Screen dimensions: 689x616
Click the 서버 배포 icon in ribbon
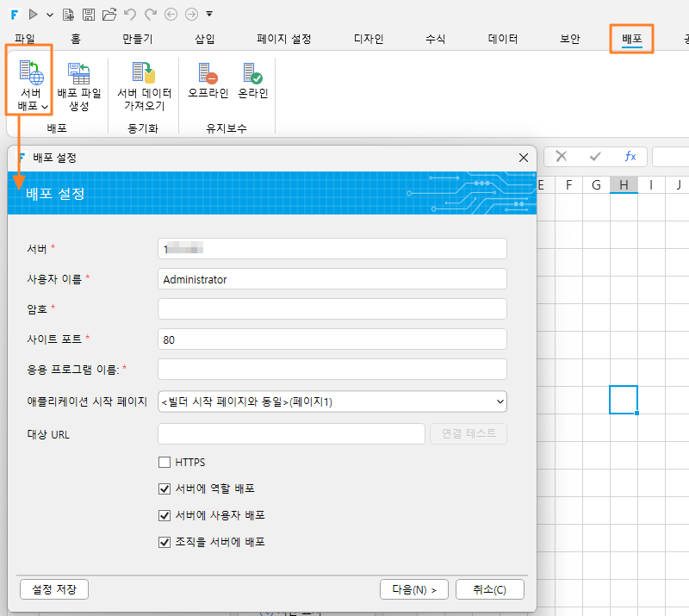click(31, 73)
